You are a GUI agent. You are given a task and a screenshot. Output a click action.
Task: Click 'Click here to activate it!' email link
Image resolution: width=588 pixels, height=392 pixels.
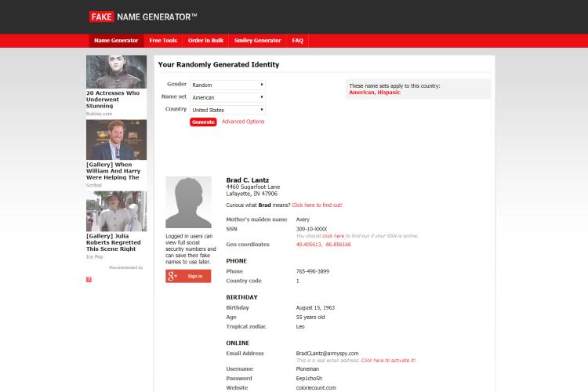[x=388, y=361]
